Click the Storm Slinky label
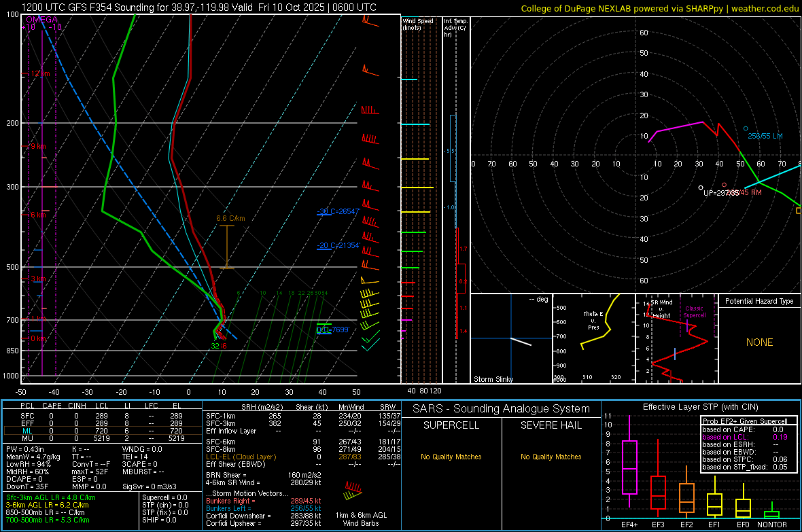Screen dimensions: 802x532 pyautogui.click(x=493, y=379)
